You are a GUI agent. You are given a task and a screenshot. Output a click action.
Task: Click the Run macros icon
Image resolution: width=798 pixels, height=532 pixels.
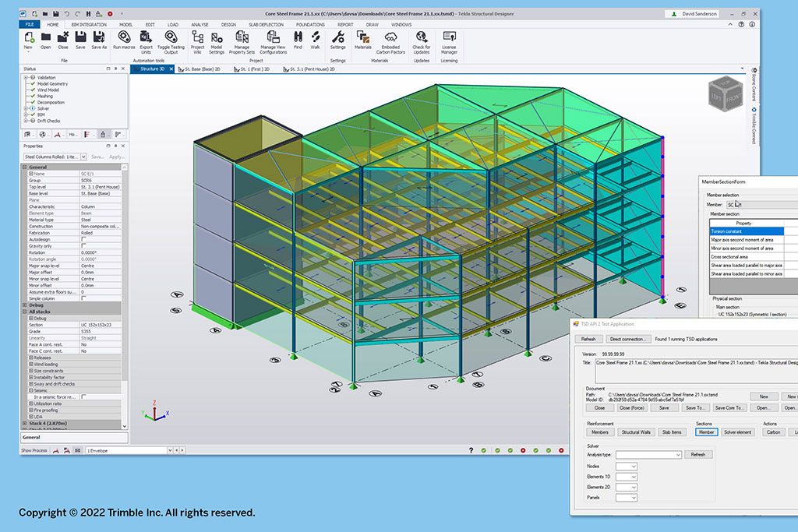click(x=124, y=37)
